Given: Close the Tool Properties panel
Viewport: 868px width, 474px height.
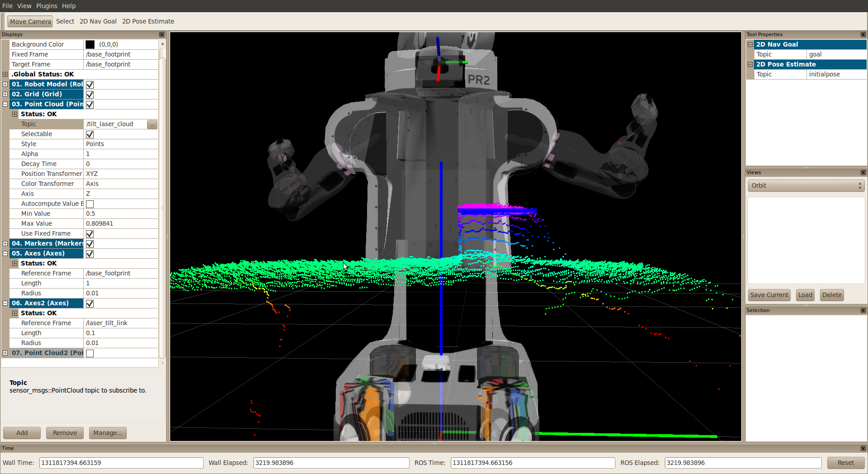Looking at the screenshot, I should point(863,34).
